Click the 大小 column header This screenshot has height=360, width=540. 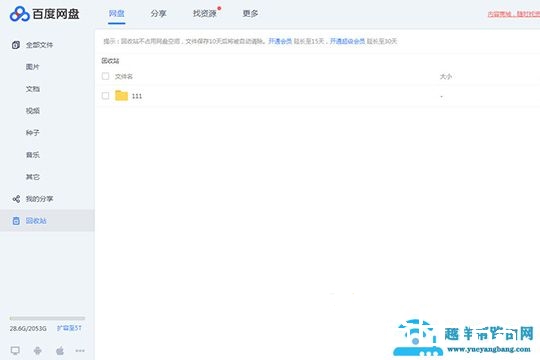coord(446,76)
